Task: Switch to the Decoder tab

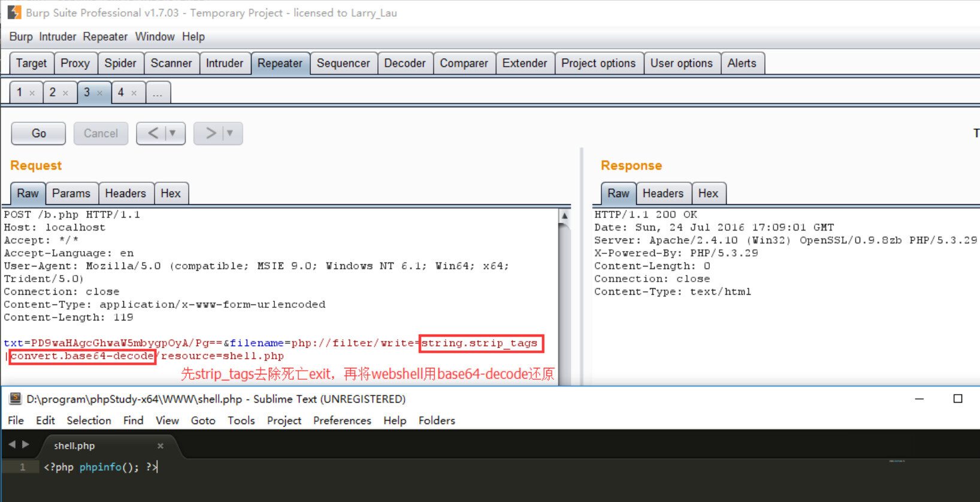Action: pos(405,63)
